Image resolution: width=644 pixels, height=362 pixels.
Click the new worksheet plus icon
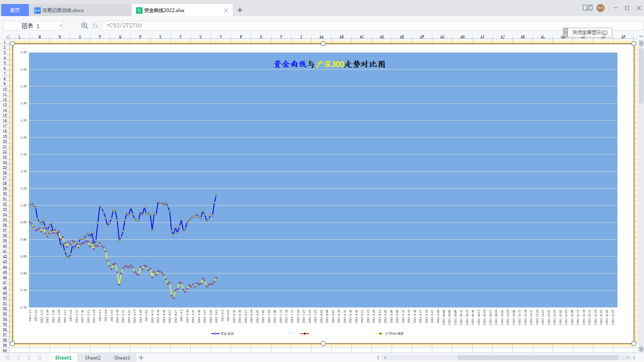click(x=141, y=357)
